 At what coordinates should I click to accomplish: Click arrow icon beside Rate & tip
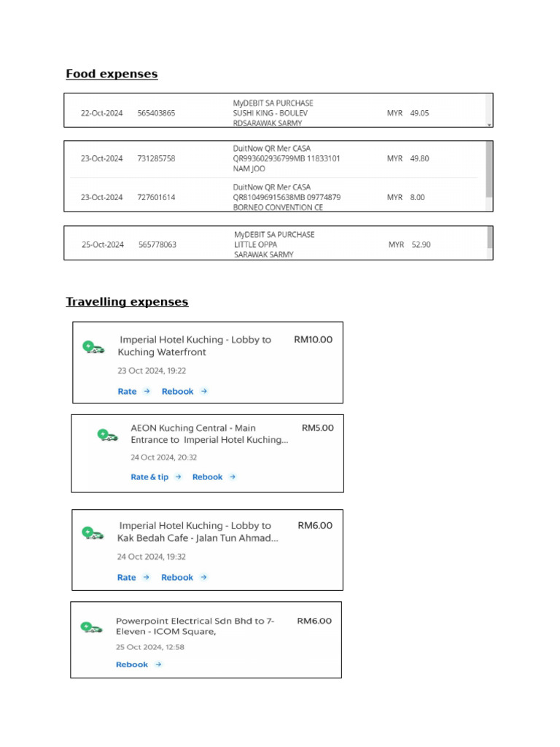tap(178, 477)
